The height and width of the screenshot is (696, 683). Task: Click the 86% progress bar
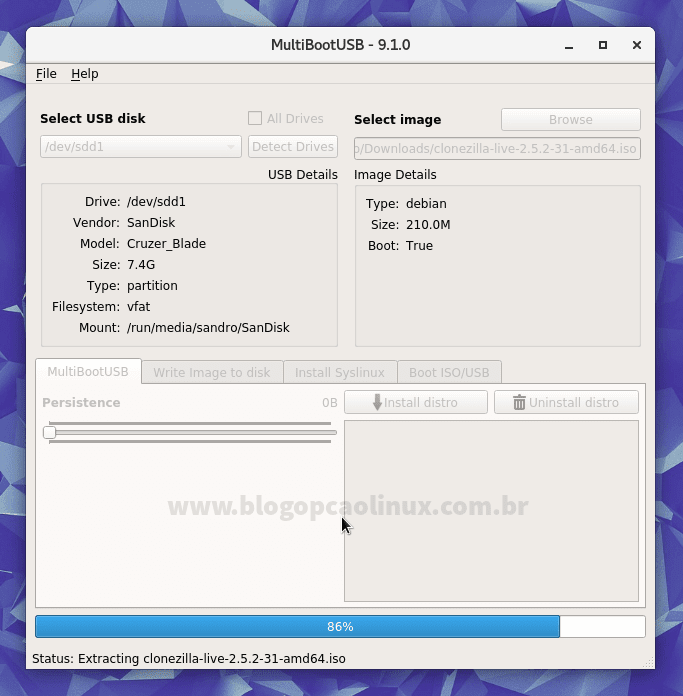coord(340,626)
